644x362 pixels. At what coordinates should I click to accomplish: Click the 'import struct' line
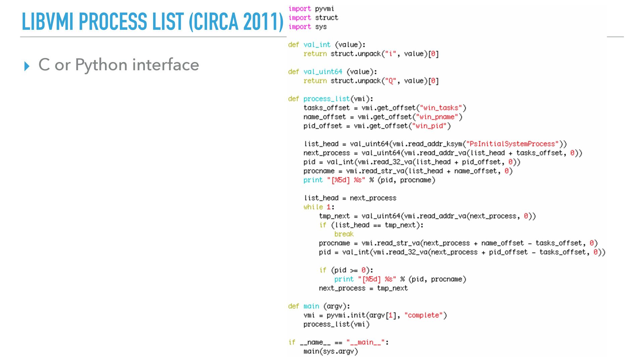[313, 18]
